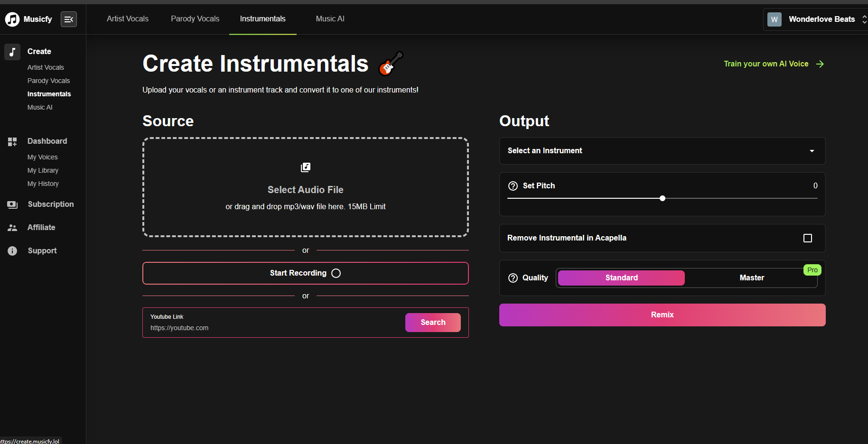Click the Start Recording button
This screenshot has height=444, width=868.
point(306,273)
